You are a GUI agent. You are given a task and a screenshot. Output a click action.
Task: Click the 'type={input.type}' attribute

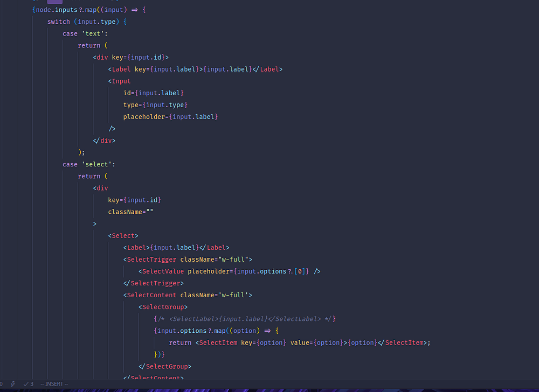[155, 105]
